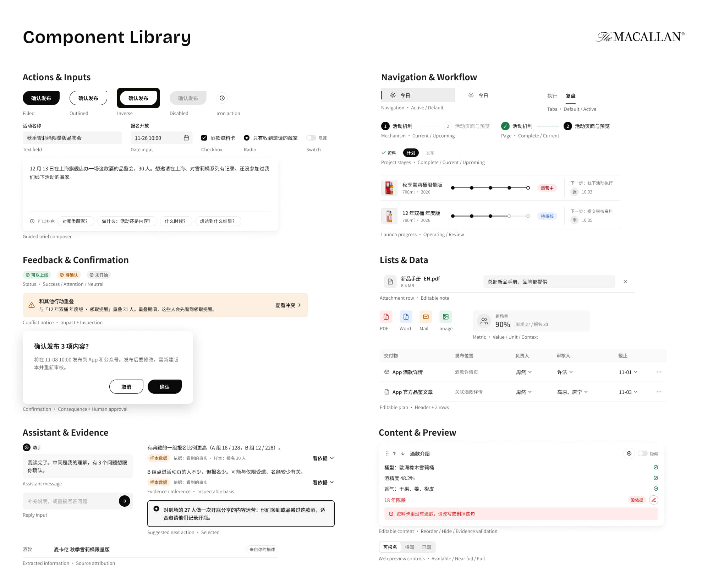This screenshot has width=724, height=588.
Task: Click the move-down arrow for 酒款介绍
Action: [x=403, y=453]
